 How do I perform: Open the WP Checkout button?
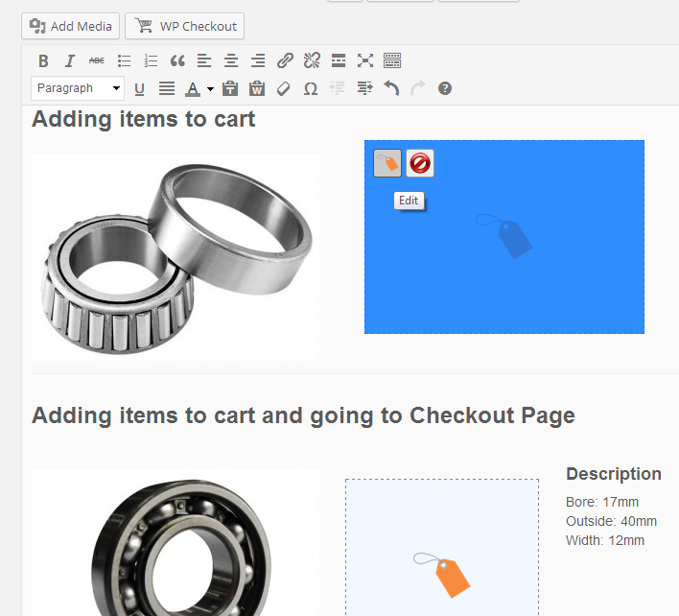point(184,26)
